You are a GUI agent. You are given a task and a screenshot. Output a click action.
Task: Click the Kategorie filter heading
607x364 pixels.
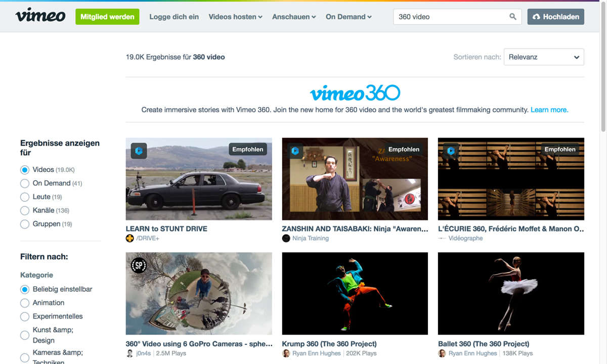pyautogui.click(x=36, y=275)
